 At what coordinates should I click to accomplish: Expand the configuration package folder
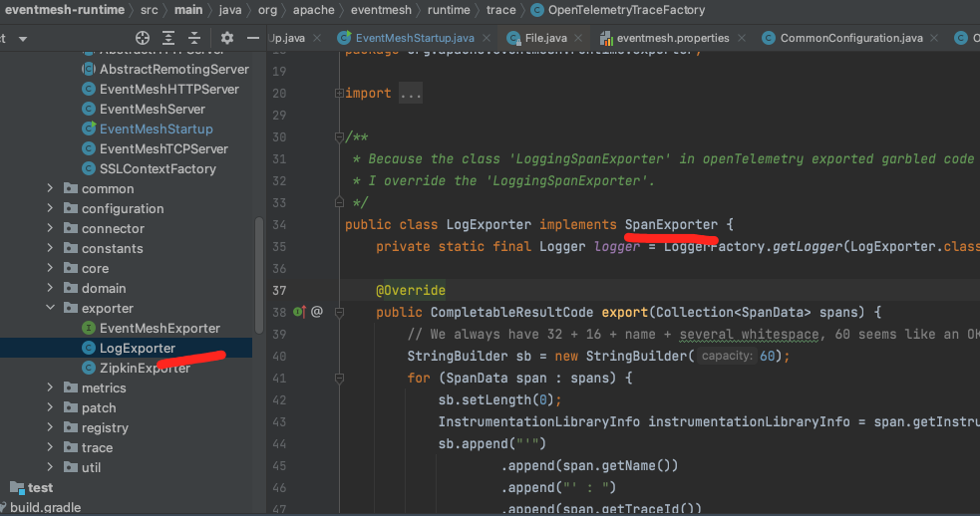tap(50, 208)
